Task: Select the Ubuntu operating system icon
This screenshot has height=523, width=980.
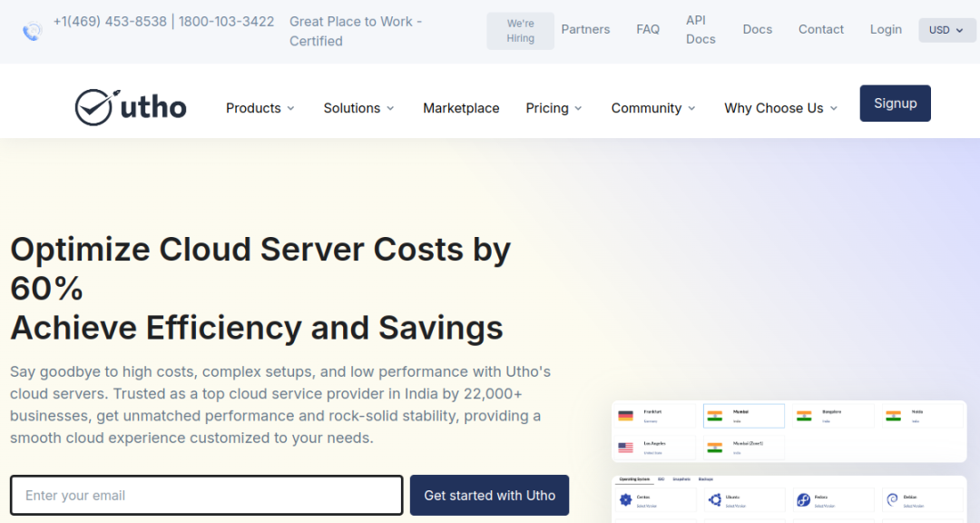Action: click(715, 500)
